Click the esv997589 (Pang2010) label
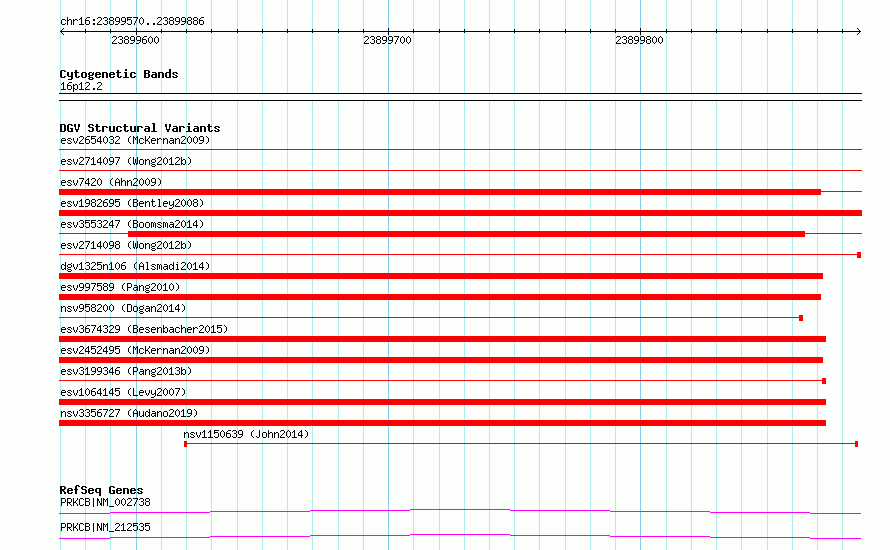 [x=120, y=287]
